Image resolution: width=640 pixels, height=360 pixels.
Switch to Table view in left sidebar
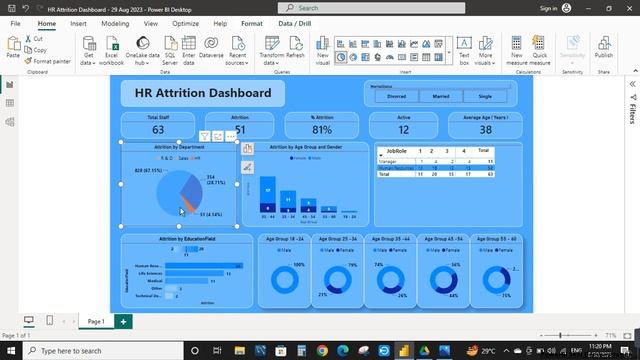pos(9,103)
